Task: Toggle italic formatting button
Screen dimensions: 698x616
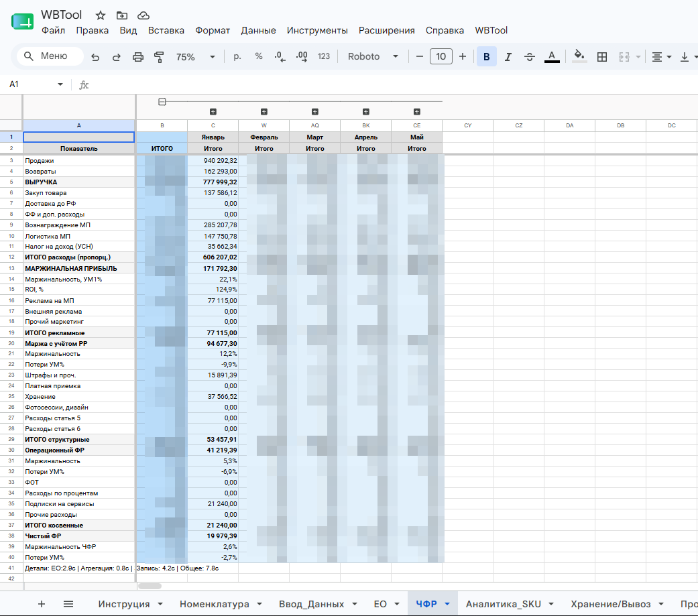Action: (508, 57)
